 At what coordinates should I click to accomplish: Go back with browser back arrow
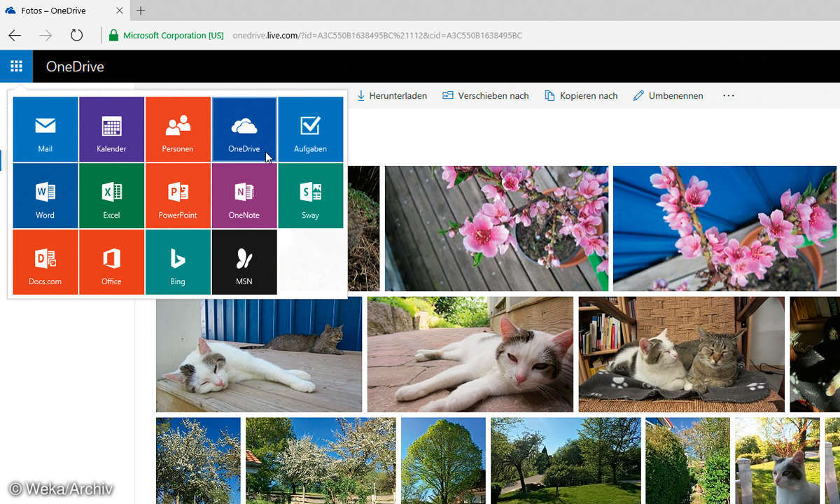pos(15,35)
